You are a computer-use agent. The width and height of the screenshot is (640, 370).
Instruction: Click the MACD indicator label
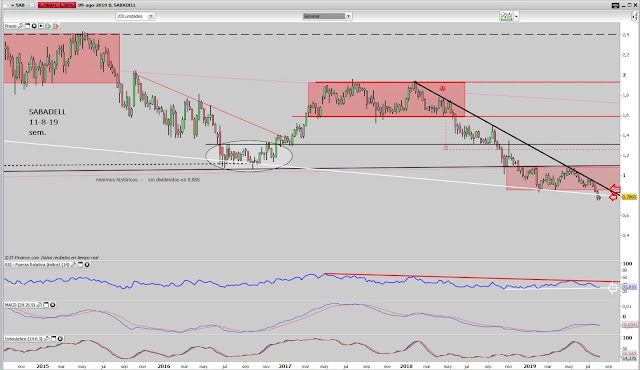[x=20, y=305]
